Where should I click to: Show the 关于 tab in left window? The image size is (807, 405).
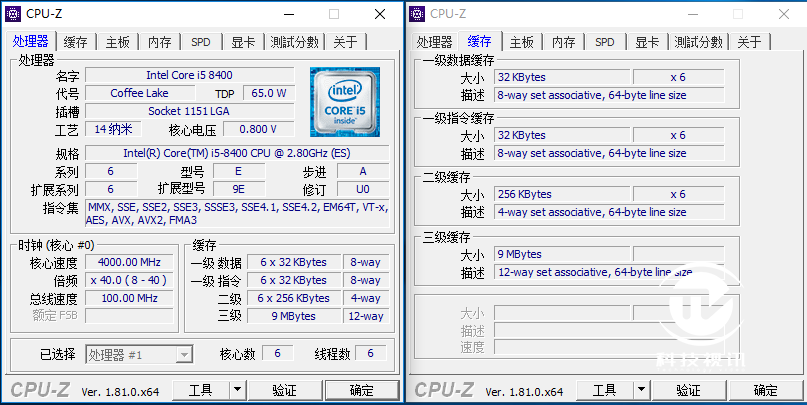tap(345, 42)
